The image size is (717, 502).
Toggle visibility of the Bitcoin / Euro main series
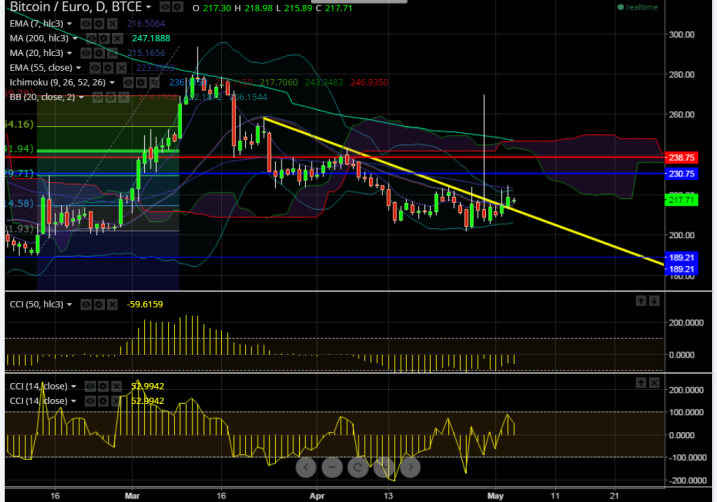pyautogui.click(x=165, y=7)
